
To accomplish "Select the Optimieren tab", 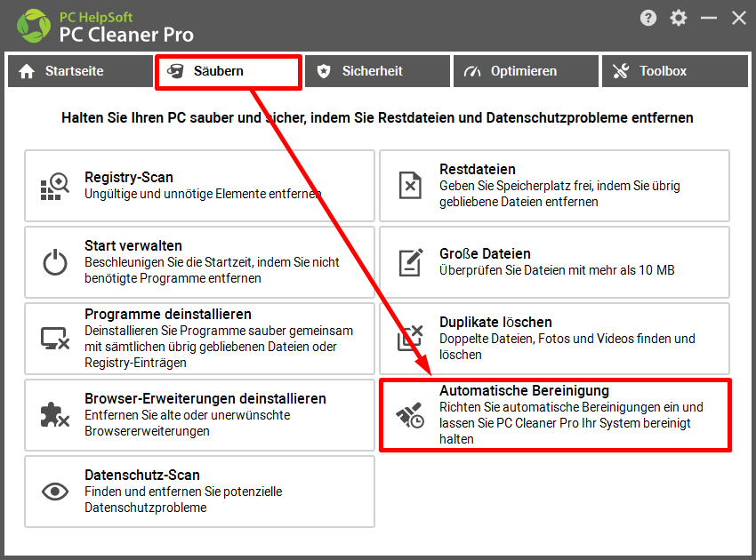I will [526, 71].
